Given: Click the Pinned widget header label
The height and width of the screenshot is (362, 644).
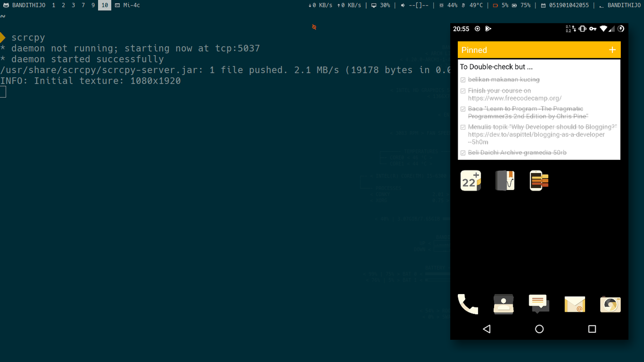Looking at the screenshot, I should (x=474, y=50).
